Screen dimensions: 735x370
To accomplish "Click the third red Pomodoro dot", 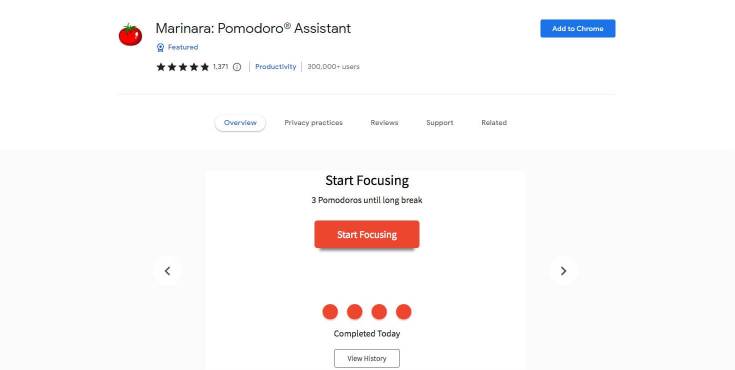I will [379, 311].
